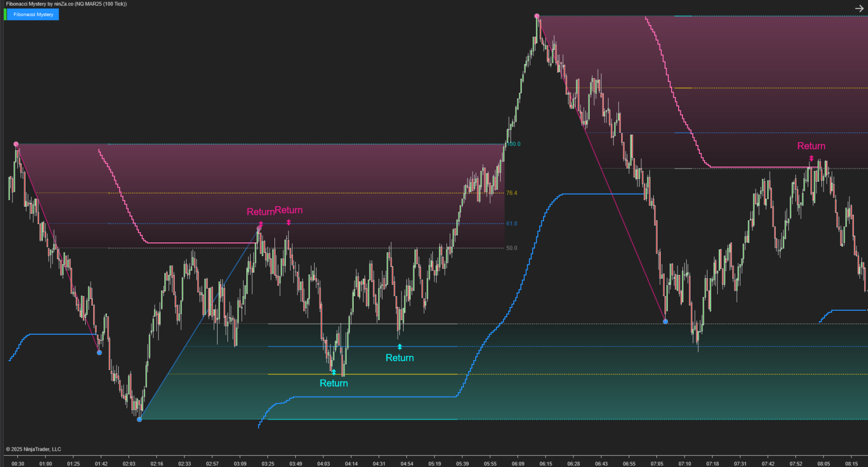868x467 pixels.
Task: Click the pink down-arrow under the 08:05 Return label
Action: coord(812,158)
